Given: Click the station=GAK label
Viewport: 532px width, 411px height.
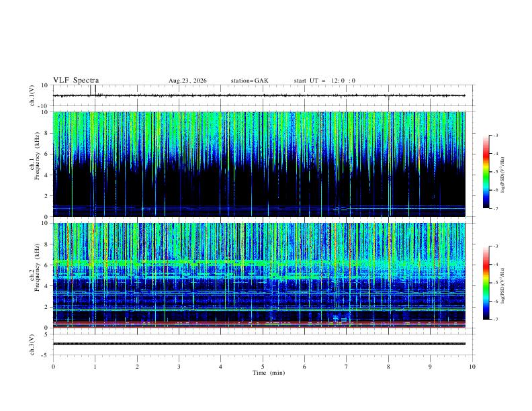Looking at the screenshot, I should (249, 81).
